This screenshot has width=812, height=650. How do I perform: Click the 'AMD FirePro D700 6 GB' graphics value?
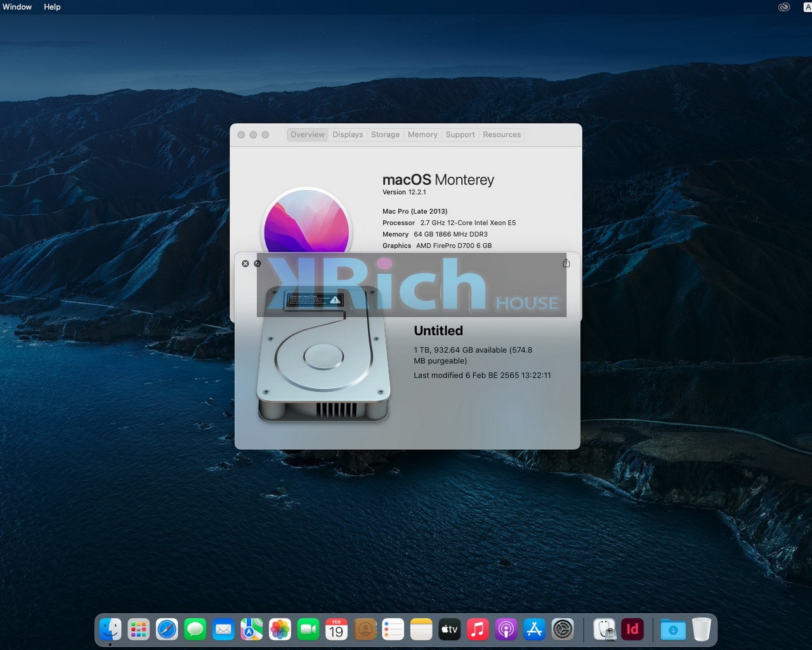454,246
